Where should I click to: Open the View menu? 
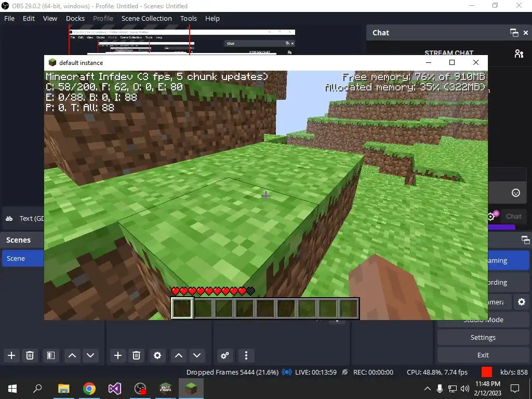click(50, 18)
